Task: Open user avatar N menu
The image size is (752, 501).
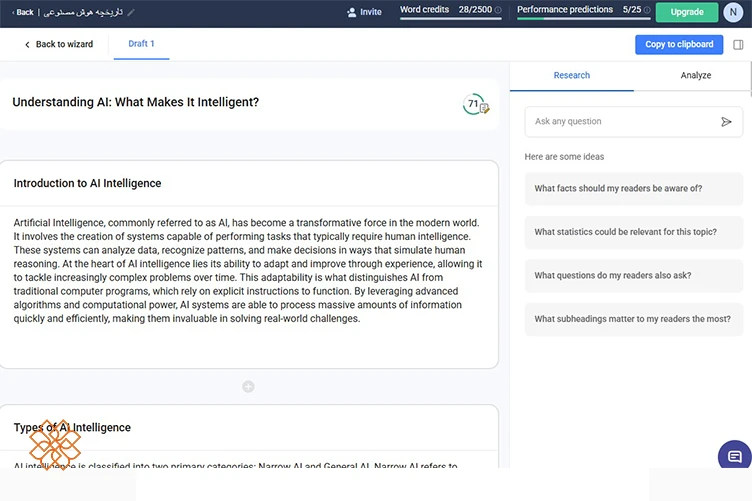Action: 733,12
